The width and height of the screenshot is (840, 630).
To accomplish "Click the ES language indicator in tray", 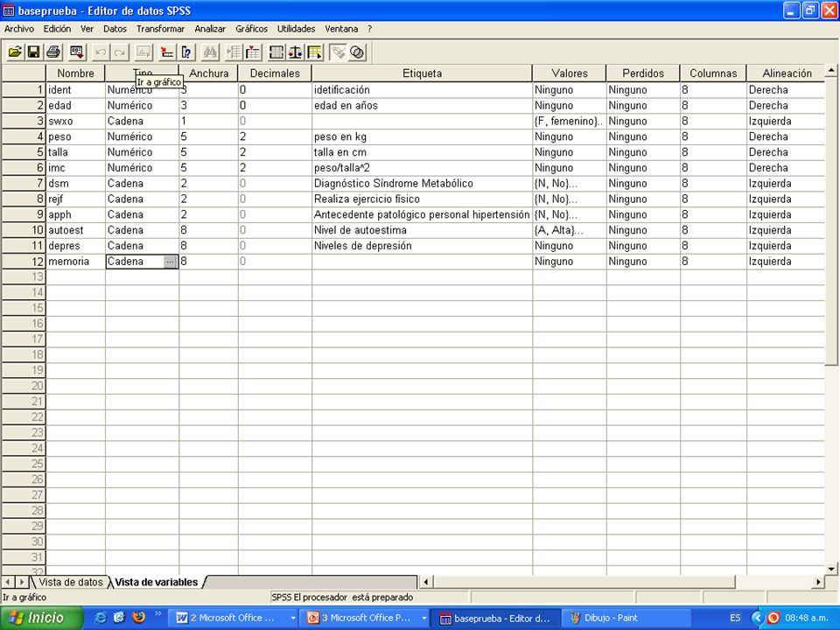I will click(x=735, y=619).
